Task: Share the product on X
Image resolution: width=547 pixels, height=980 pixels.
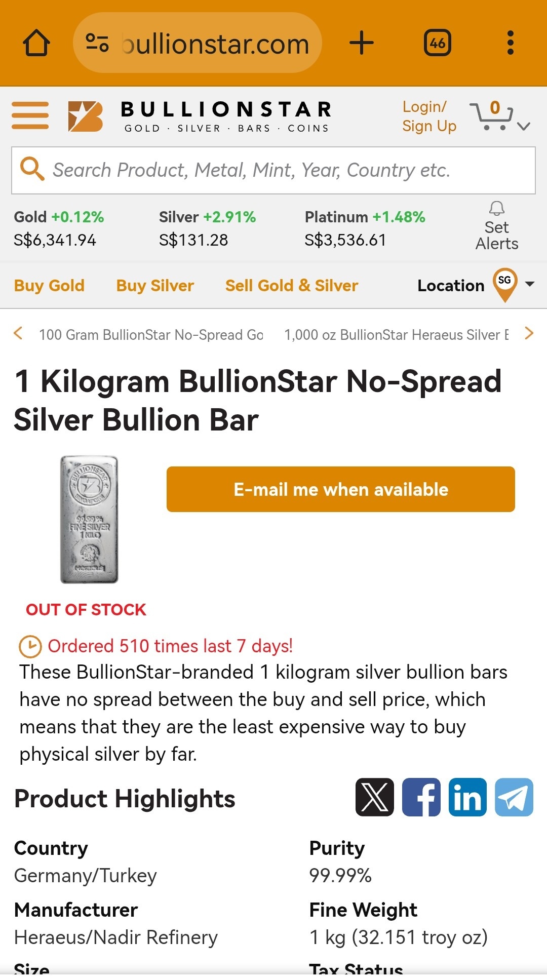Action: tap(375, 797)
